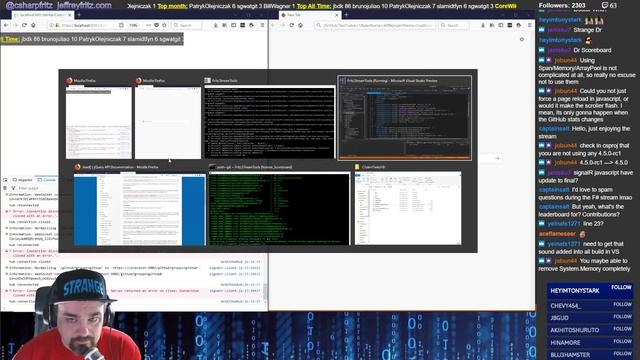Screen dimensions: 640x360
Task: Select Microsoft Visual Studio Preview thumbnail
Action: click(404, 118)
